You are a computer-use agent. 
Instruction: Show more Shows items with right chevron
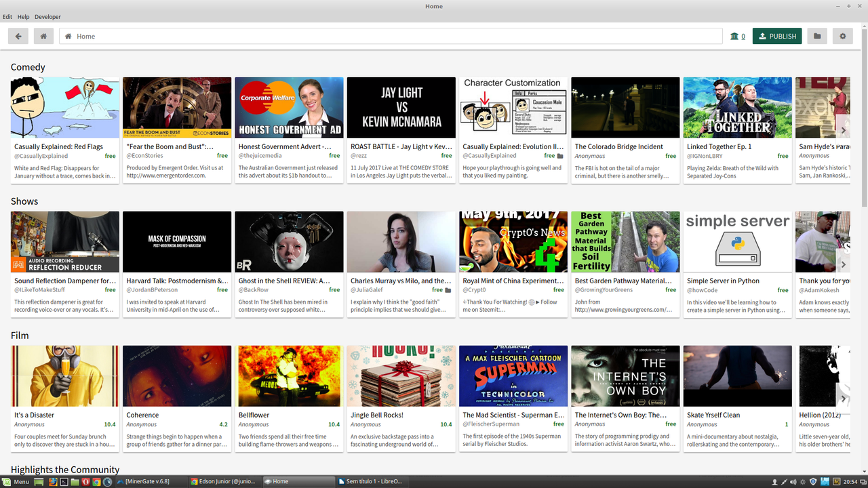[x=843, y=264]
